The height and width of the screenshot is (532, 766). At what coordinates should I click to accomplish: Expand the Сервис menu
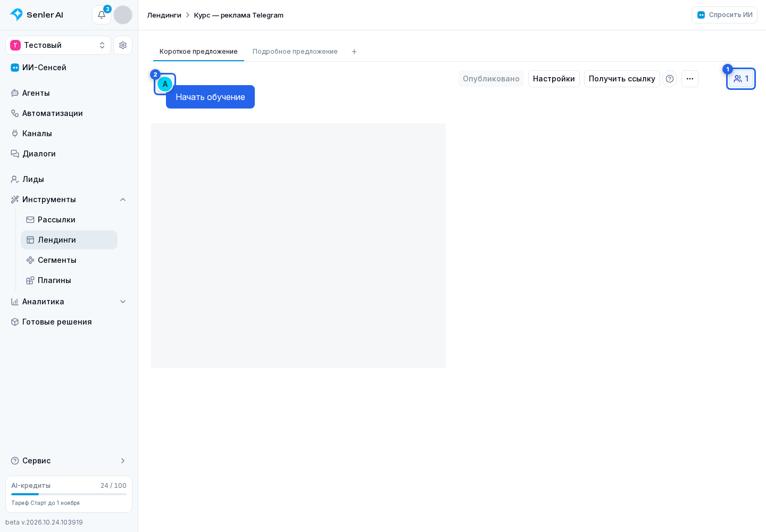click(123, 461)
